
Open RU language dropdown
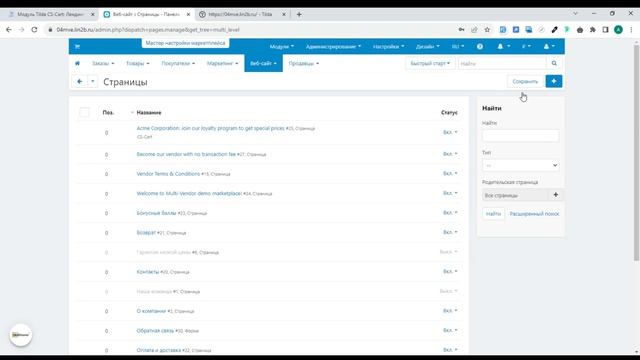coord(458,47)
